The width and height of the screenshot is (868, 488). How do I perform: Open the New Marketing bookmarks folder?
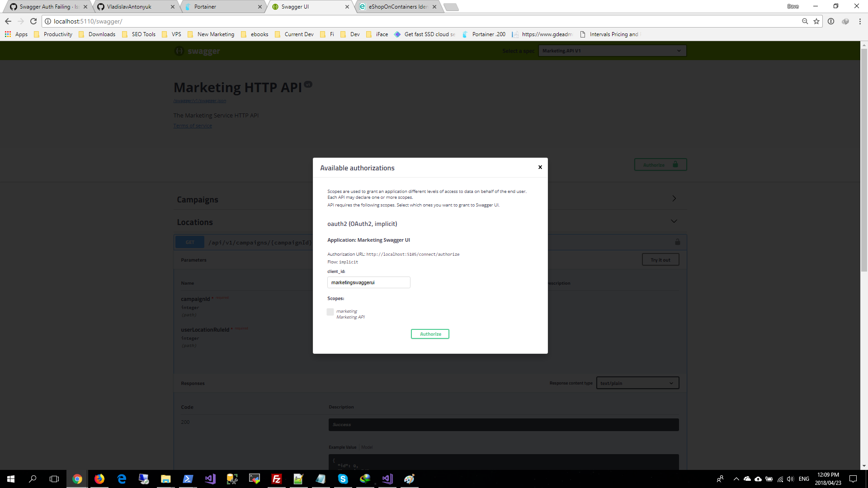pyautogui.click(x=211, y=34)
